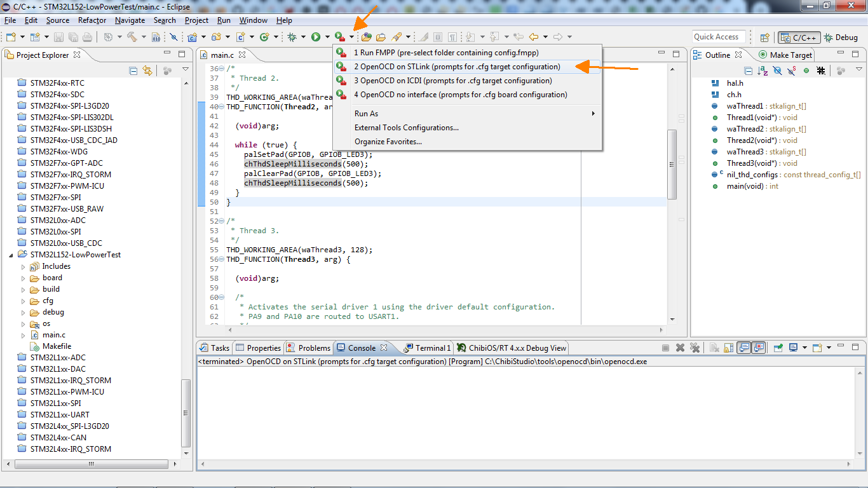Screen dimensions: 868x488
Task: Click Open Perspective icon beside Quick Access
Action: tap(765, 37)
